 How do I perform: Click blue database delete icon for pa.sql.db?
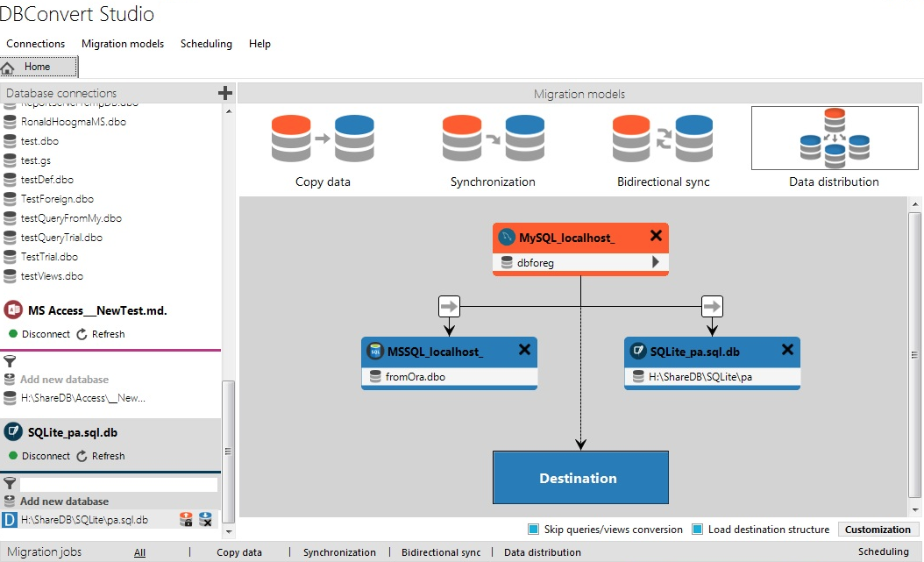[205, 520]
